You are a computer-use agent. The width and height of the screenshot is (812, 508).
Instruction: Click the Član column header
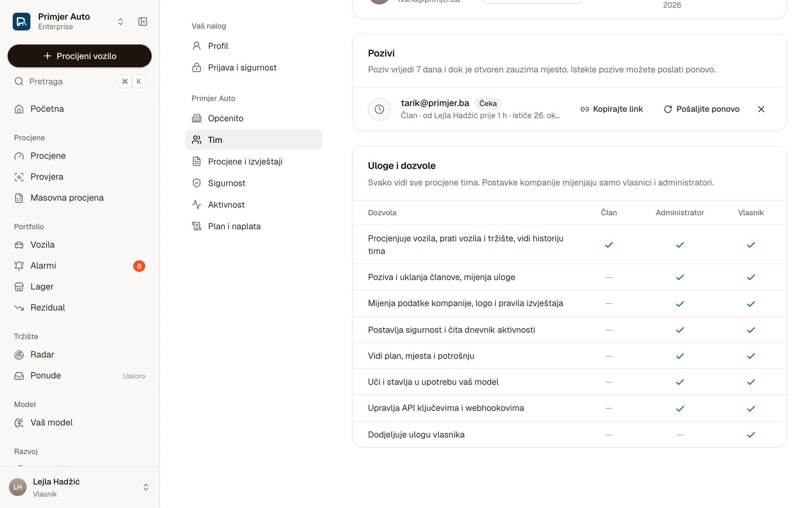(609, 213)
